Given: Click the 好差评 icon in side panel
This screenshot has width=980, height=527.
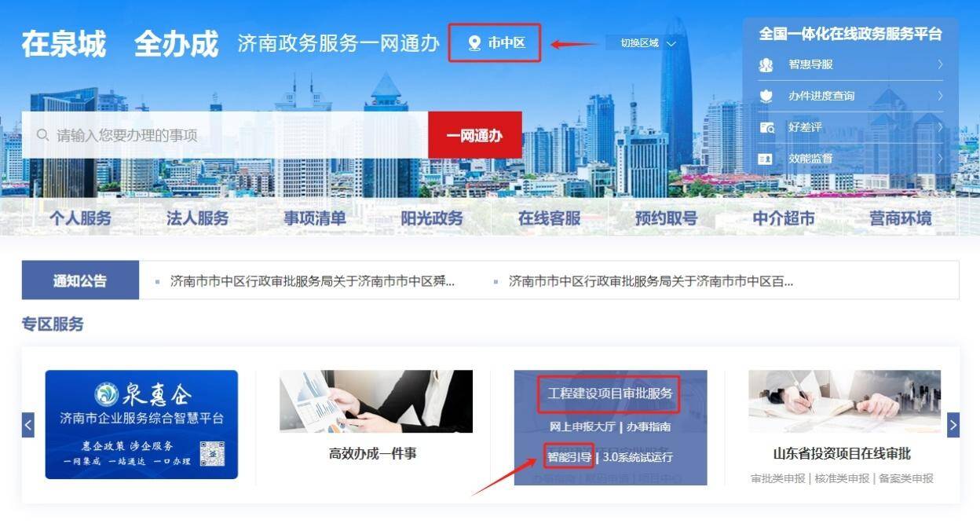Looking at the screenshot, I should pyautogui.click(x=766, y=127).
